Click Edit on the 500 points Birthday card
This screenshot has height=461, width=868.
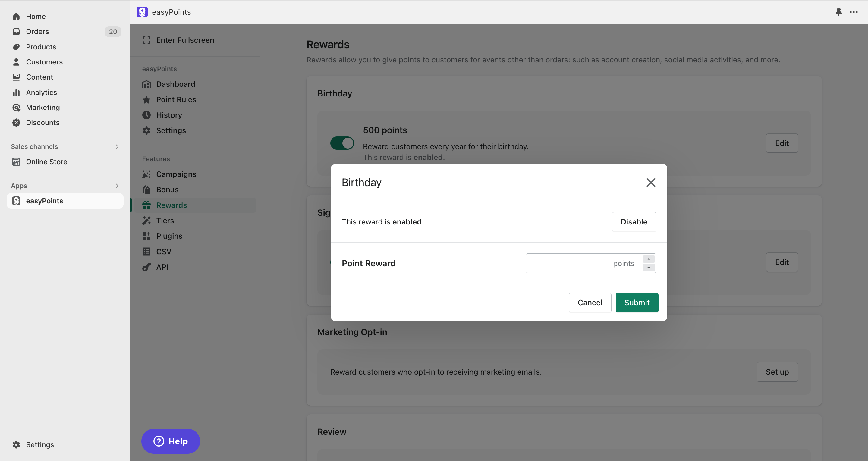tap(782, 143)
